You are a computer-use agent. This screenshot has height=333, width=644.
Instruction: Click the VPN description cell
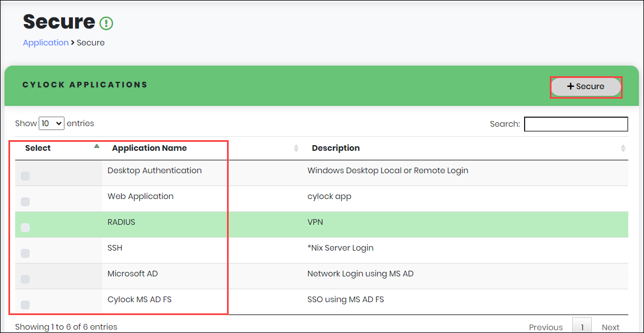pos(315,222)
